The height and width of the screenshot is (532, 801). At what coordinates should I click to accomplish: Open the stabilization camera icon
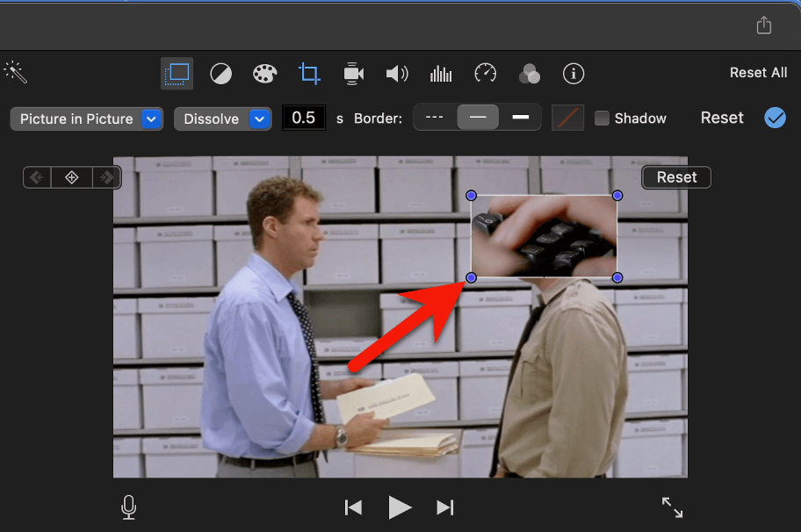click(353, 74)
